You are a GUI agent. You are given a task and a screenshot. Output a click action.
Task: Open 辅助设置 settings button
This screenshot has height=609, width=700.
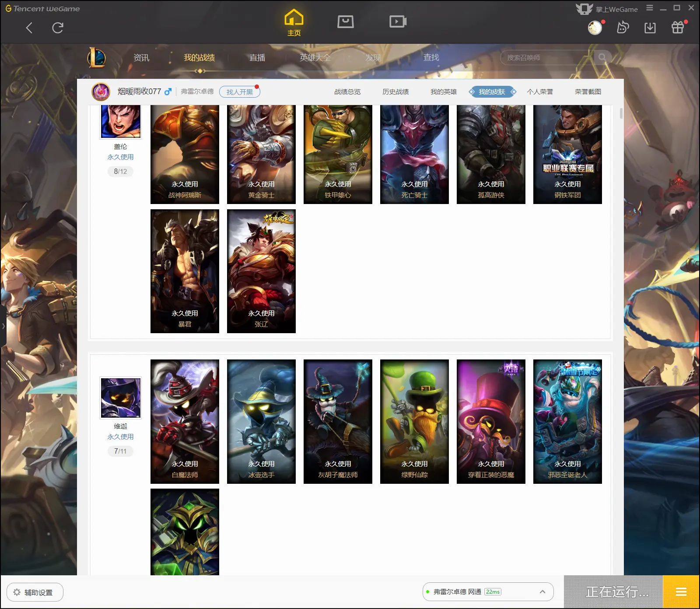[35, 592]
